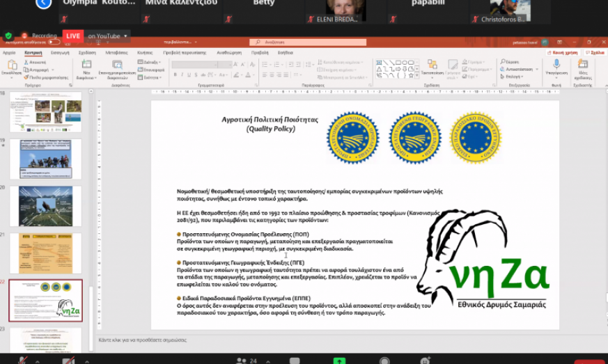The width and height of the screenshot is (608, 364).
Task: Switch to the Help tab
Action: (285, 52)
